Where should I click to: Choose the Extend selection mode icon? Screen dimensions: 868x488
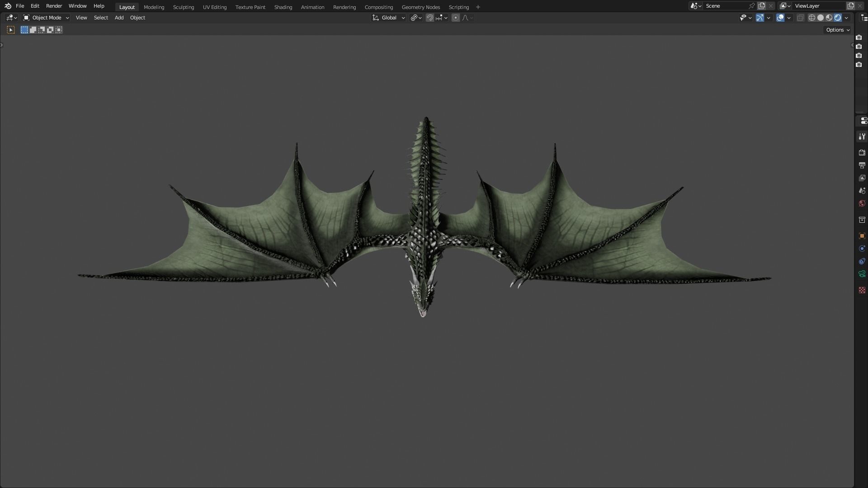[x=33, y=30]
